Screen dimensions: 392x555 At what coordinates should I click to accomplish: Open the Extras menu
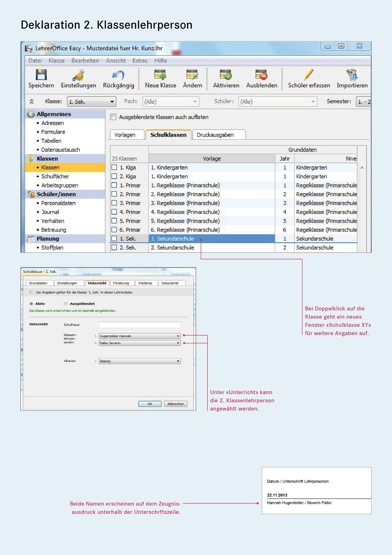(140, 61)
